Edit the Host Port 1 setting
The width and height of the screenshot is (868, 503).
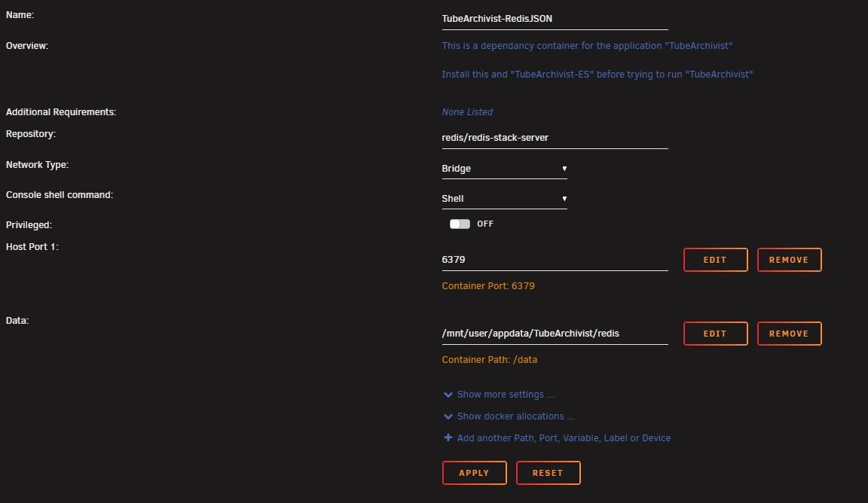tap(715, 260)
